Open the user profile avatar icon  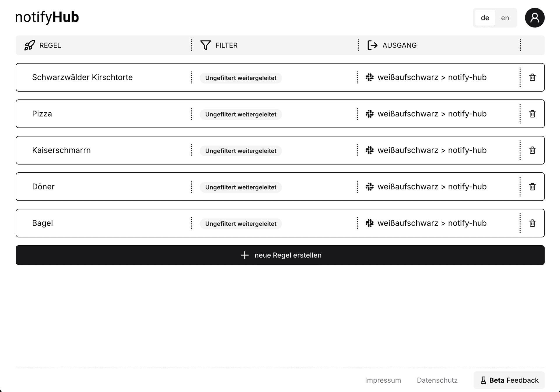[535, 17]
